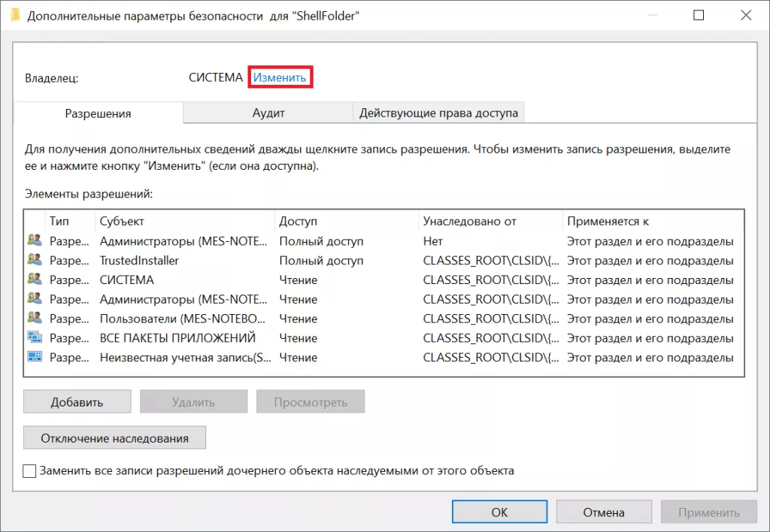
Task: Click the user group icon beside the СИСТЕМА entry
Action: (35, 280)
